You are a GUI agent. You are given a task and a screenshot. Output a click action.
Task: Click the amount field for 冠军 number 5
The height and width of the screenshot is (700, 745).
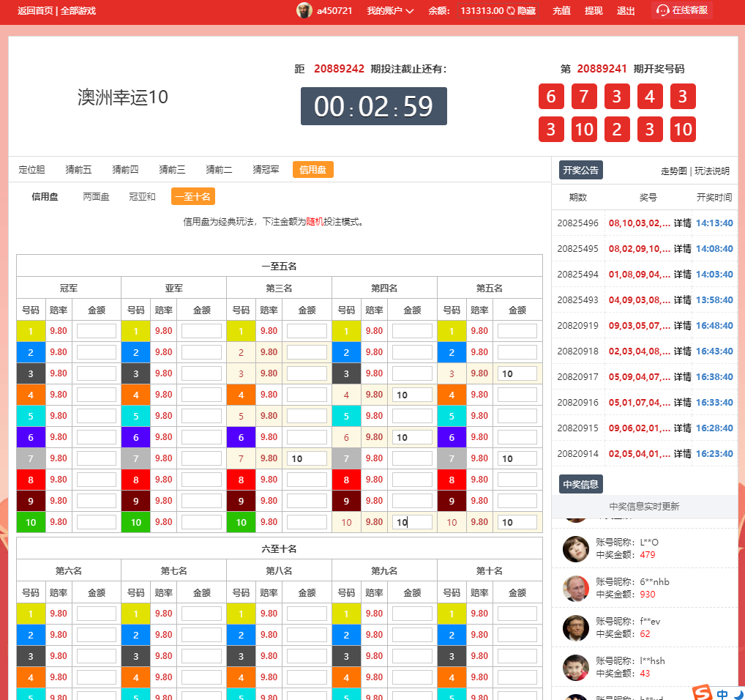pos(96,416)
